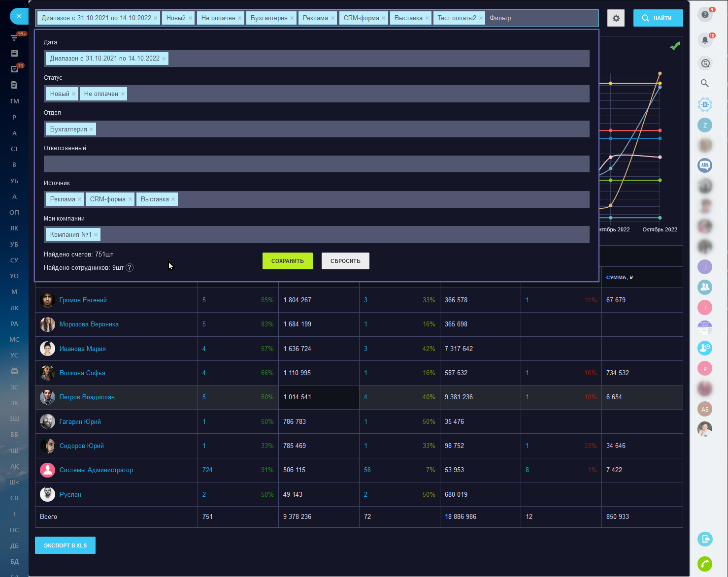Image resolution: width=728 pixels, height=577 pixels.
Task: Click the help question mark with 9 badge
Action: coord(705,15)
